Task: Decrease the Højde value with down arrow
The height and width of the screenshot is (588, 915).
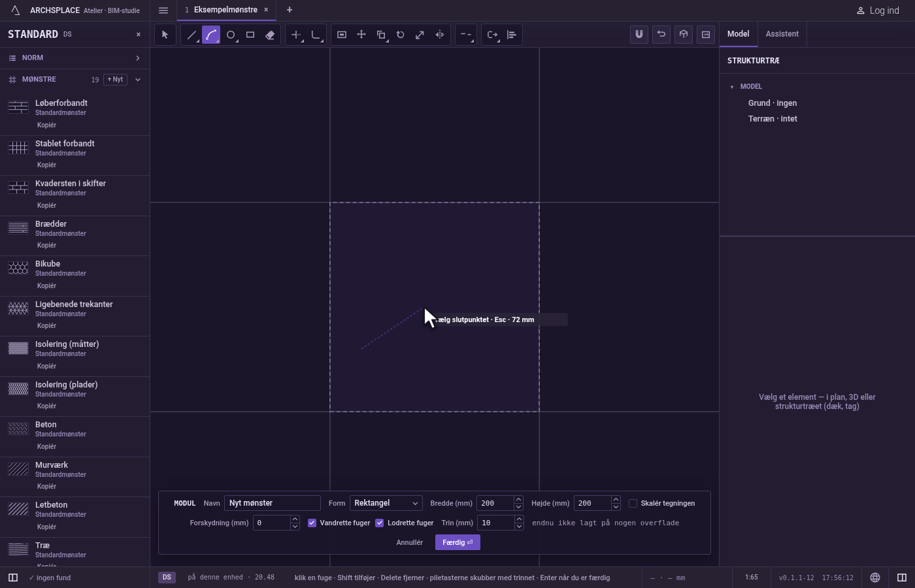Action: point(616,507)
